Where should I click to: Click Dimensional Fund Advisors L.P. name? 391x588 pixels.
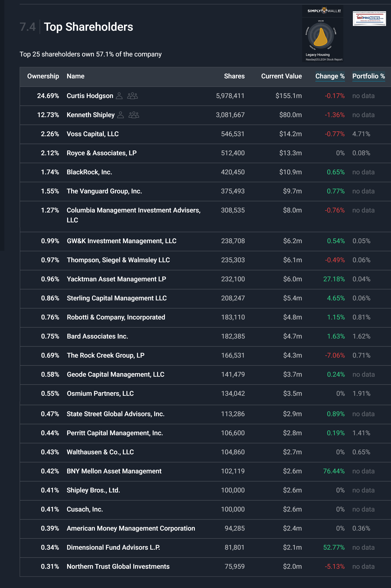pos(113,548)
